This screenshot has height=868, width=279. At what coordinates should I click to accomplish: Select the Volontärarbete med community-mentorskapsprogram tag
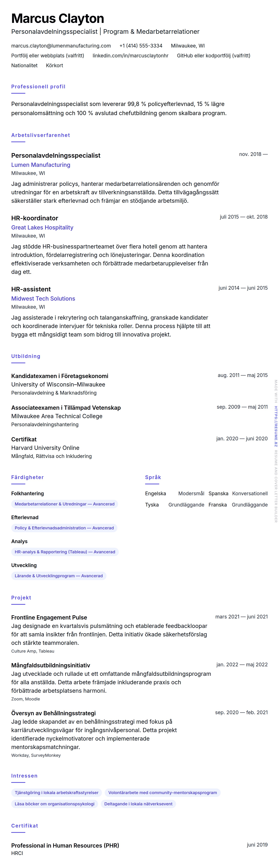(162, 792)
